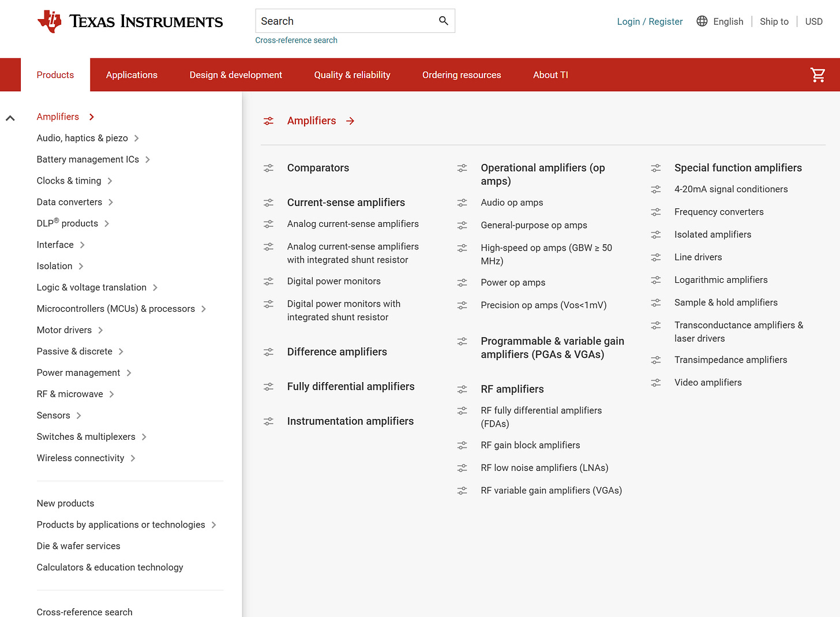The width and height of the screenshot is (840, 617).
Task: Open Design & development menu
Action: tap(236, 75)
